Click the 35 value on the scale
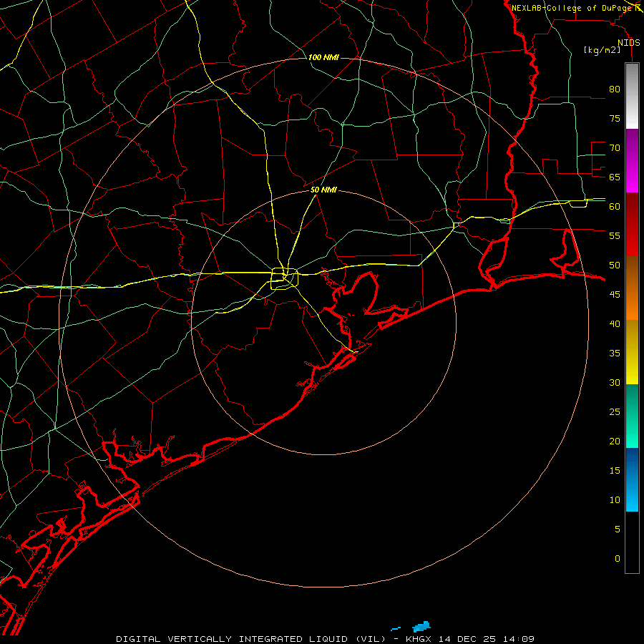Viewport: 644px width, 644px height. 615,353
